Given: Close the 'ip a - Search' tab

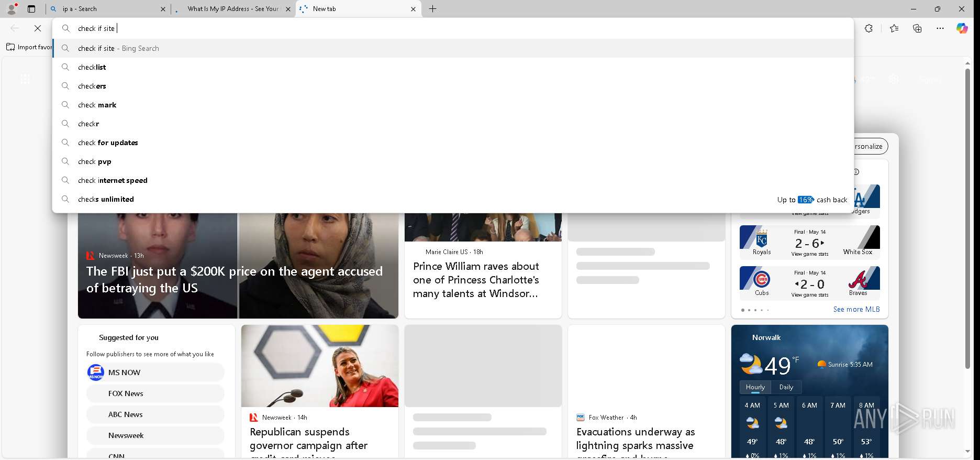Looking at the screenshot, I should (x=163, y=9).
